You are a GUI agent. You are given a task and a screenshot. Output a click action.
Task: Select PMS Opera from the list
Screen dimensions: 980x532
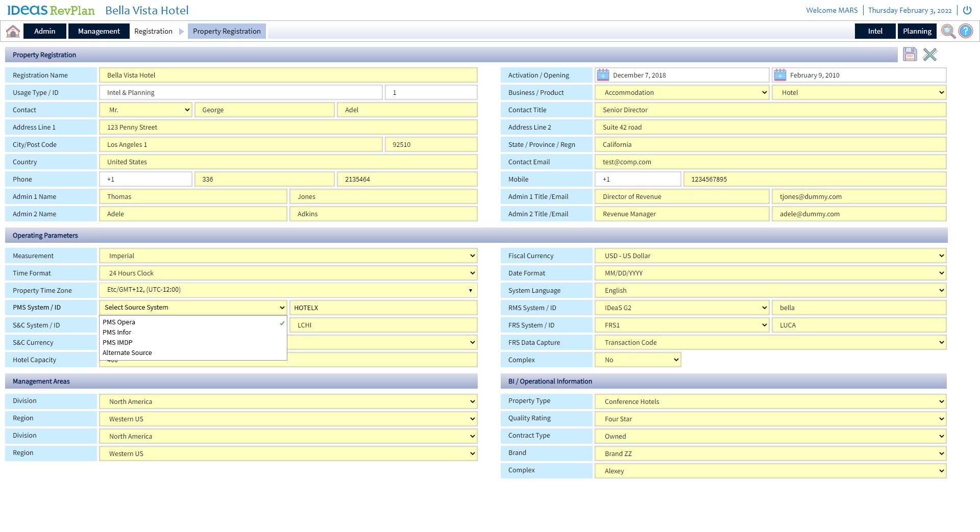[119, 322]
